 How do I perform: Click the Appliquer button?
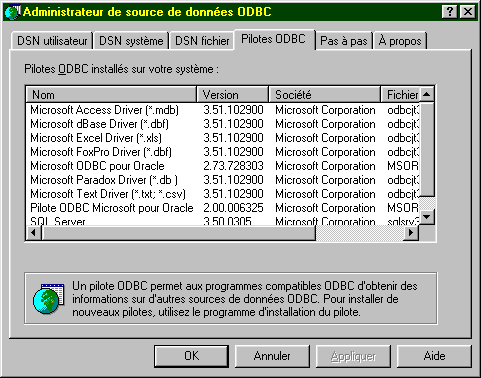click(x=353, y=356)
